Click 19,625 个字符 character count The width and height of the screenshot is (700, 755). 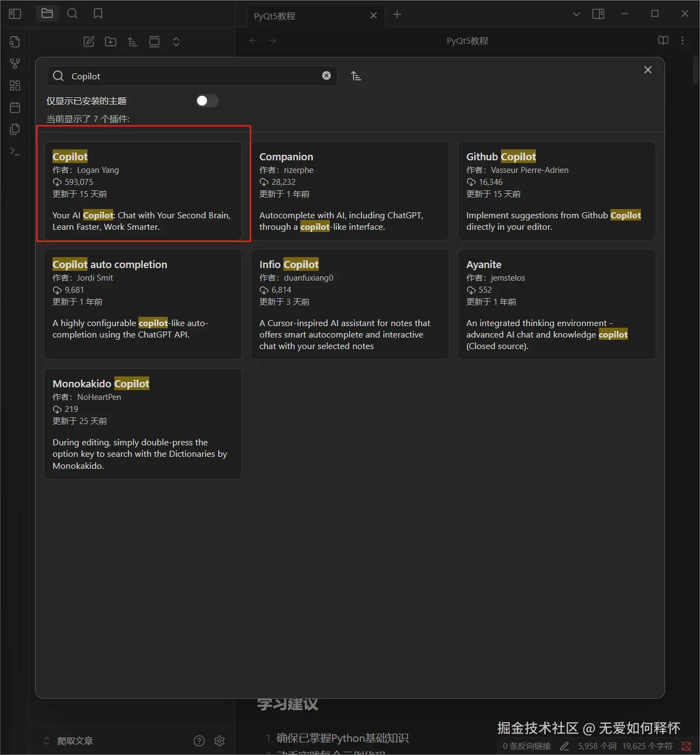pos(647,746)
